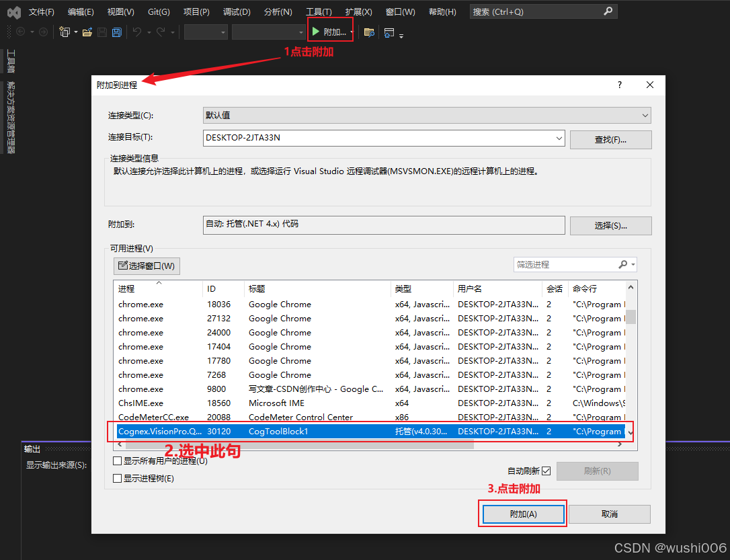This screenshot has width=730, height=560.
Task: Click the search magnifier icon in search box
Action: pos(608,11)
